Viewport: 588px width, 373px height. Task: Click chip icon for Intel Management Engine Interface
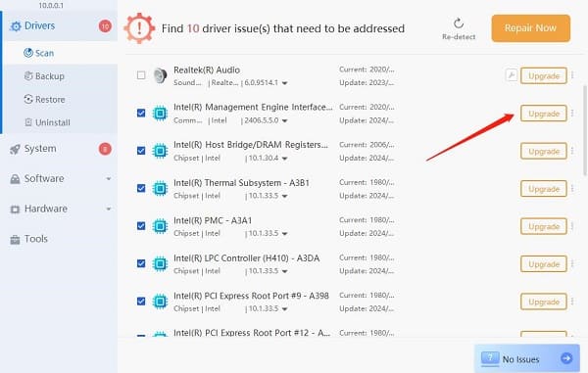[160, 114]
